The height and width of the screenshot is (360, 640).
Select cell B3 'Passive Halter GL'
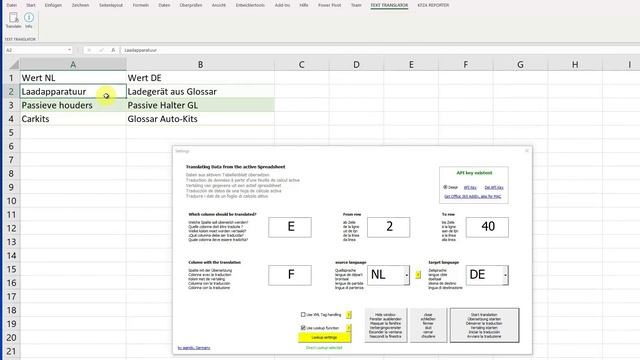pyautogui.click(x=200, y=105)
